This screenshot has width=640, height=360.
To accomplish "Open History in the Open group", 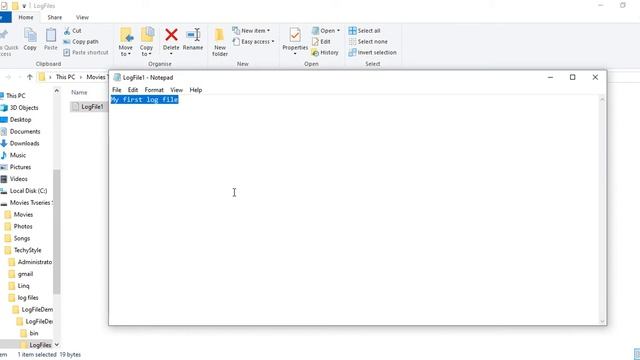I will tap(325, 53).
